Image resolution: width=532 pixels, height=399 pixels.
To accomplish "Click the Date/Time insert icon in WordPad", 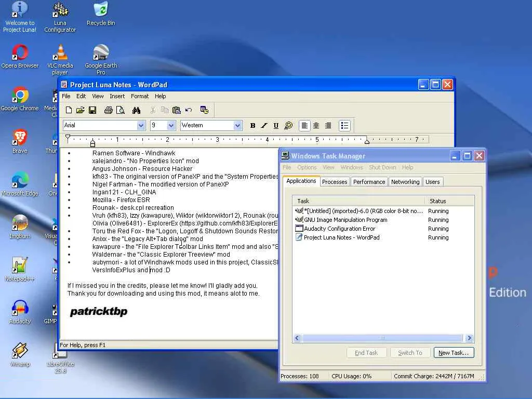I will coord(204,110).
